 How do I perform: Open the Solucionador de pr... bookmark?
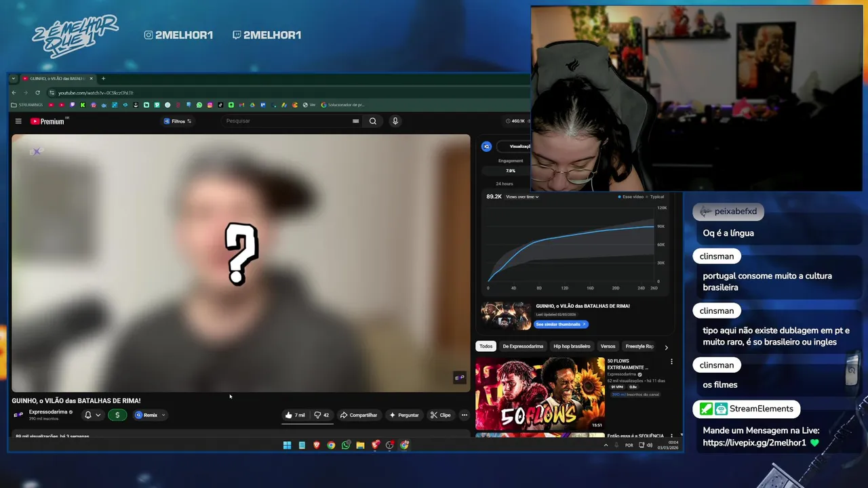point(342,105)
